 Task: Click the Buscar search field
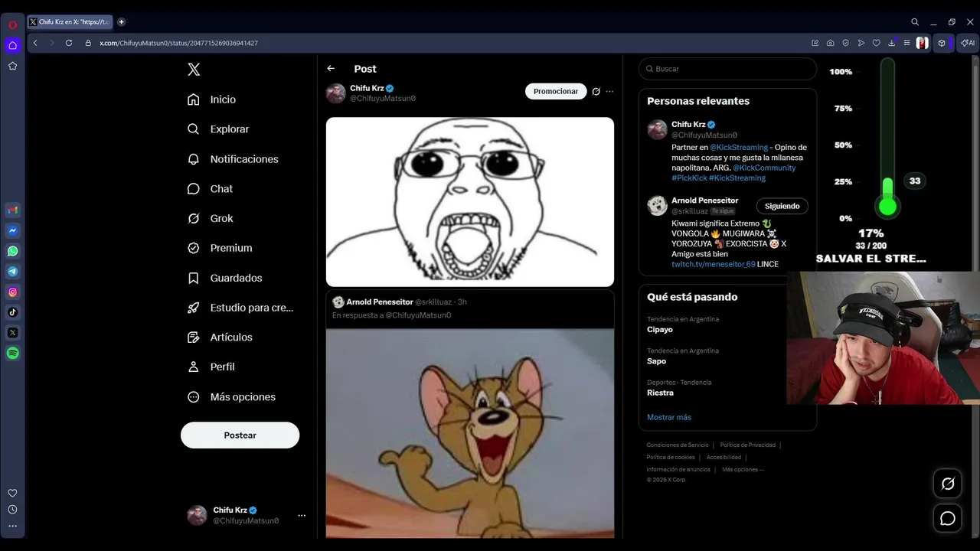pos(728,69)
